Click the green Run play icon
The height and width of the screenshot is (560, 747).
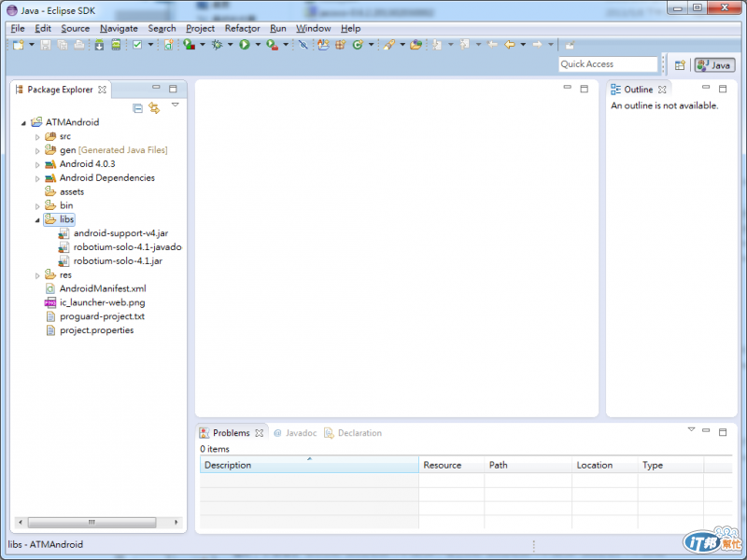tap(245, 45)
